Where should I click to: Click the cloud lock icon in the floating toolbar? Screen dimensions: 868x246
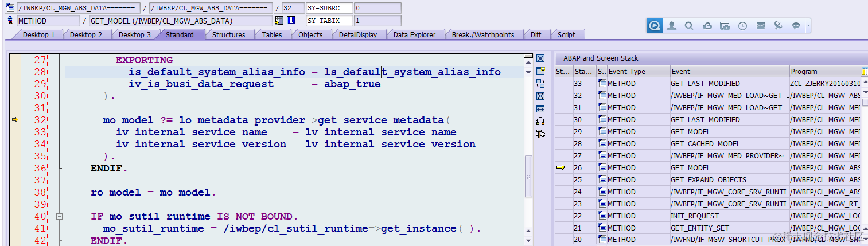[707, 26]
